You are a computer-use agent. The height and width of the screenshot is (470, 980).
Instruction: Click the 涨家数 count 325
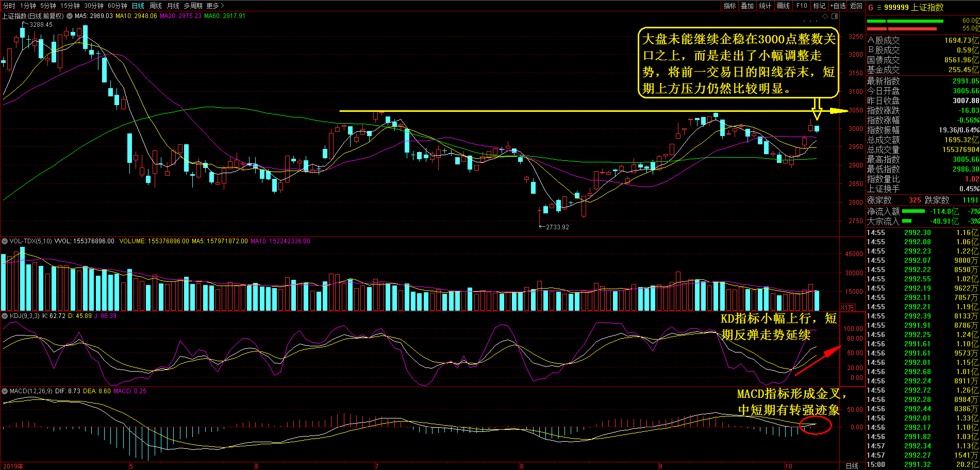(x=915, y=200)
